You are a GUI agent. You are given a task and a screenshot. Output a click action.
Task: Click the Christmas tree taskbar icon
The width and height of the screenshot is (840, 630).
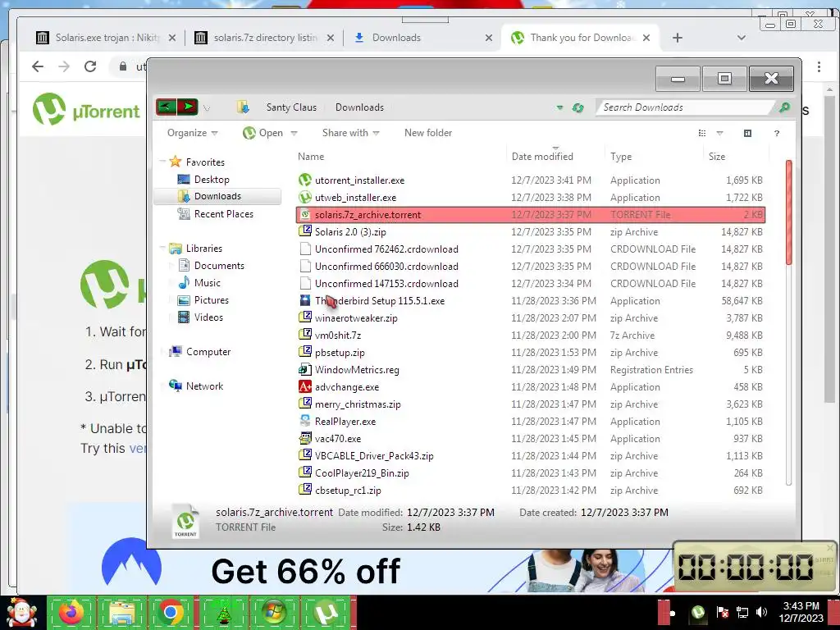click(x=223, y=612)
